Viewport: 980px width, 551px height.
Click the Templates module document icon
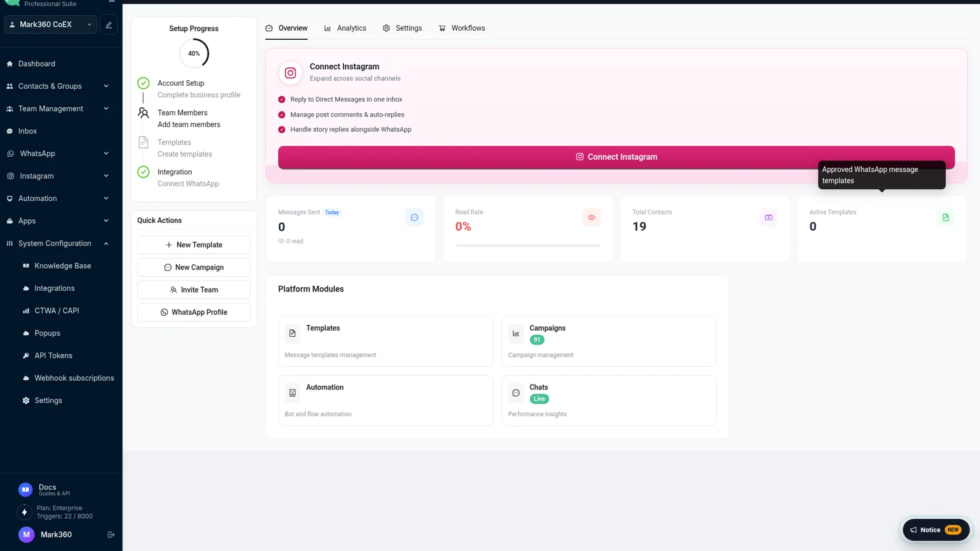[x=293, y=334]
